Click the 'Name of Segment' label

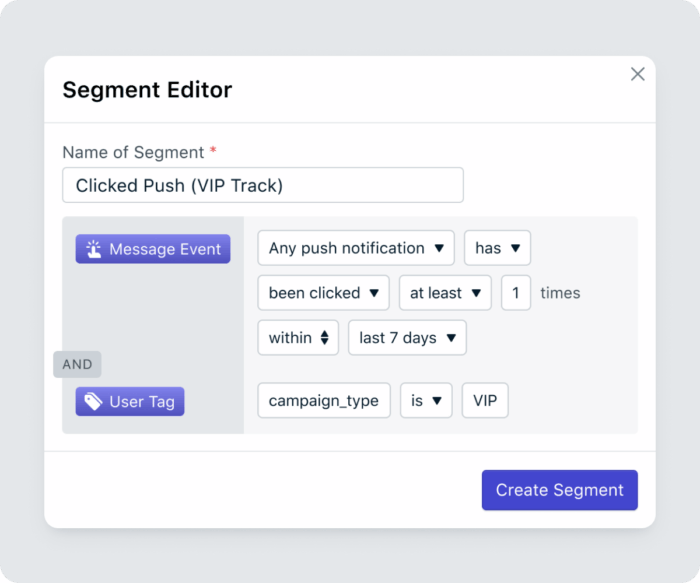[133, 152]
